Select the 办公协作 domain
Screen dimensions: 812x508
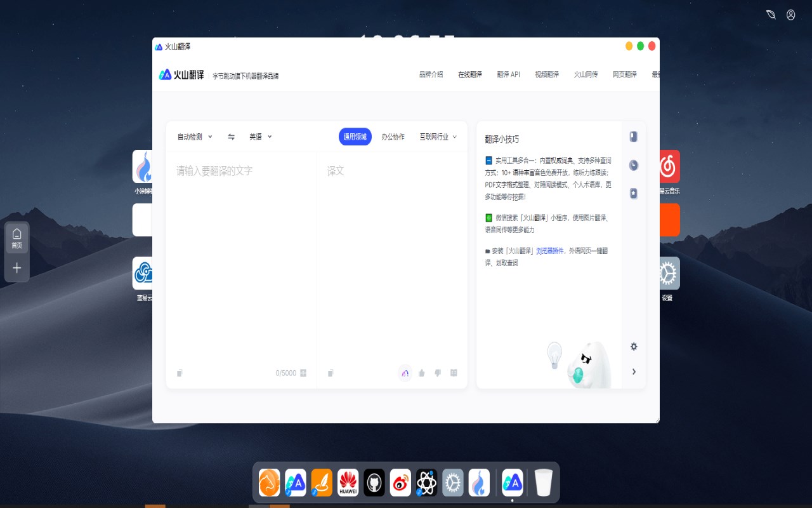(x=393, y=137)
